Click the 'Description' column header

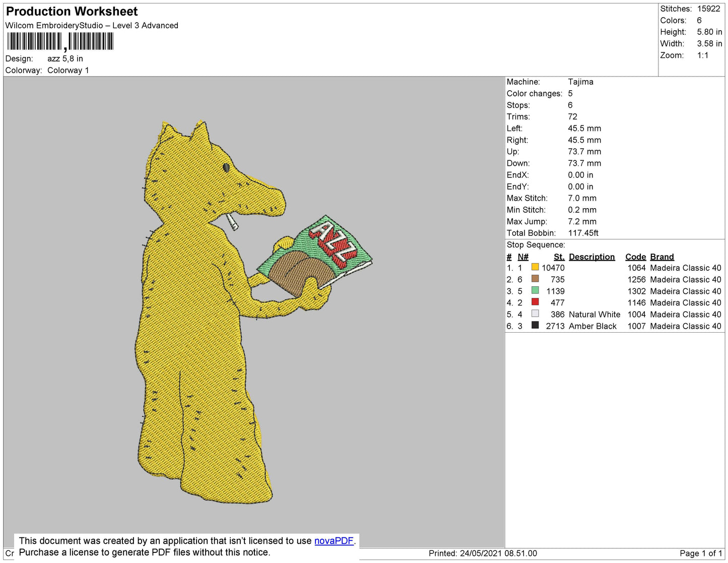(592, 257)
